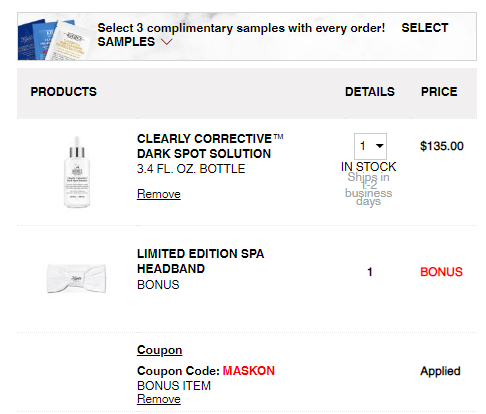Open the Dark Spot Solution bottle thumbnail
Image resolution: width=486 pixels, height=414 pixels.
[x=77, y=172]
